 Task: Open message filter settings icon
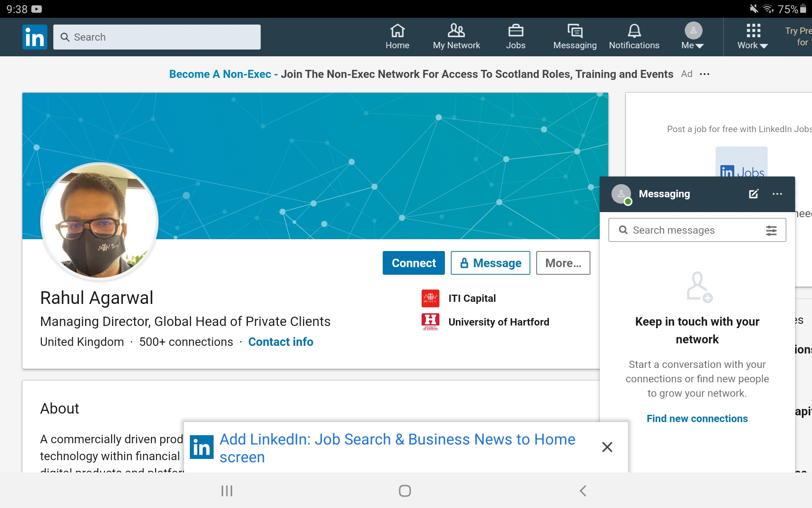[771, 230]
